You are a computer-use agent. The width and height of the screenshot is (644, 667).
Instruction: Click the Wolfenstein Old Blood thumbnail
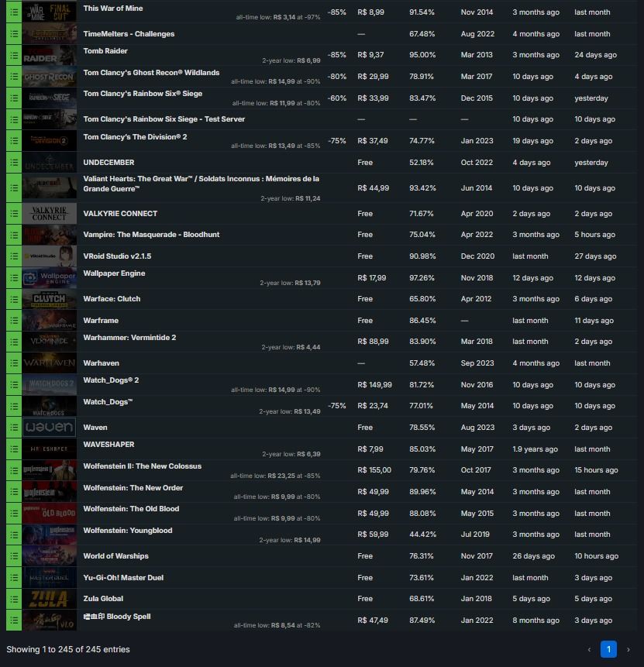pos(50,513)
